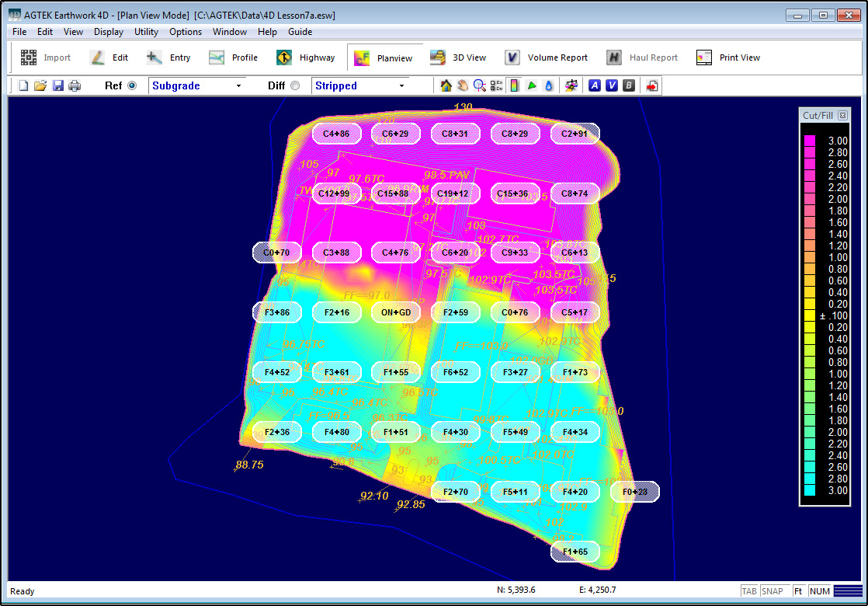Select the Ref radio button
The width and height of the screenshot is (868, 606).
(x=131, y=85)
